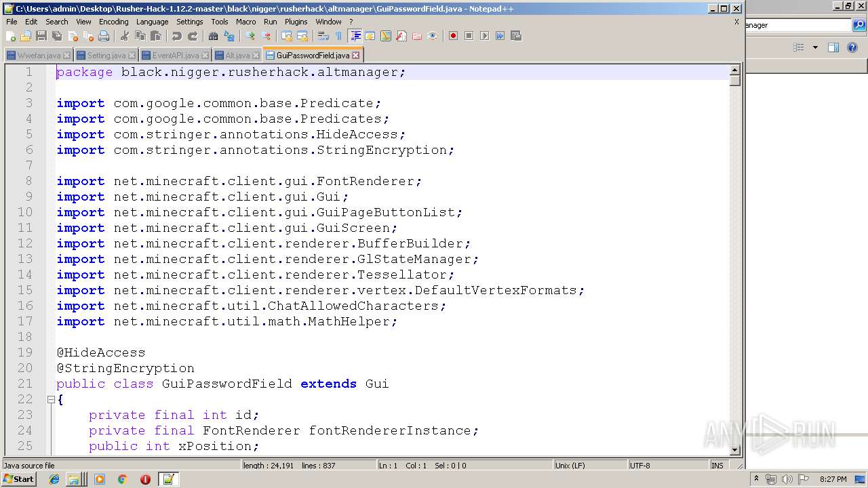
Task: Launch Internet Explorer from the taskbar
Action: pyautogui.click(x=54, y=479)
